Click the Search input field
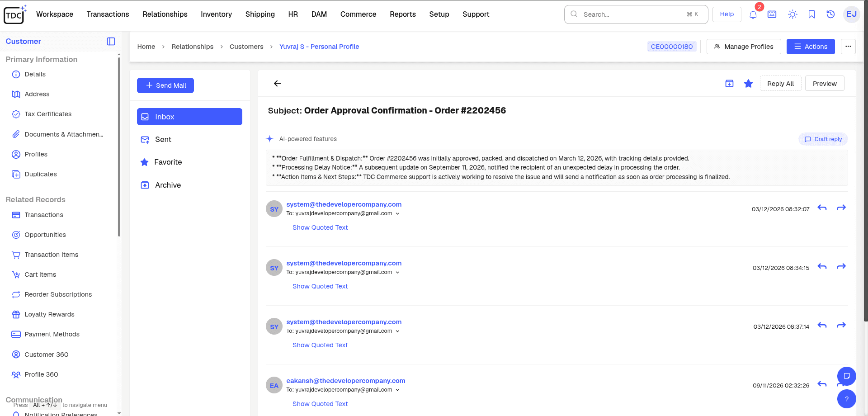This screenshot has height=416, width=868. 636,14
